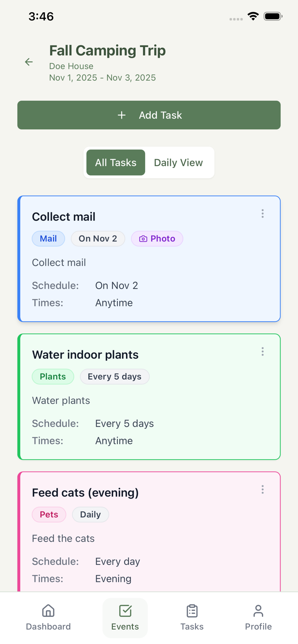Viewport: 298px width, 644px height.
Task: Select the Events checkmark icon
Action: pos(125,611)
